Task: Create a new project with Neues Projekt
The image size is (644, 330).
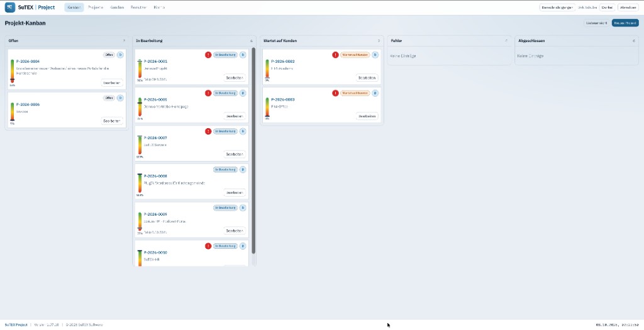Action: pos(625,23)
